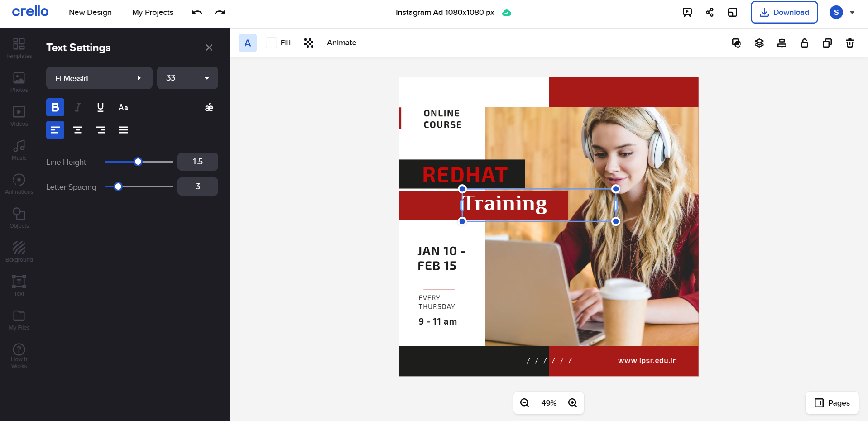Delete the selected element with trash icon
The image size is (868, 421).
(850, 43)
